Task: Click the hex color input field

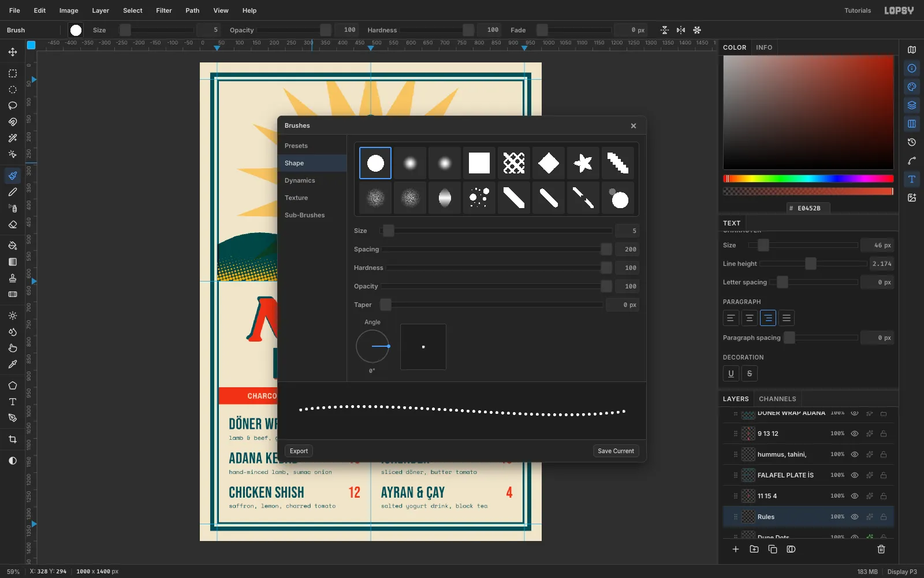Action: click(x=808, y=208)
